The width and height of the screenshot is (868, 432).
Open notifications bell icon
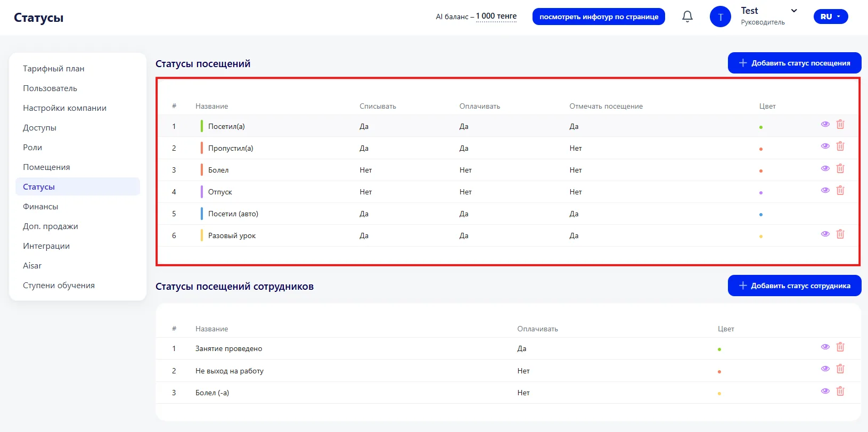(687, 17)
